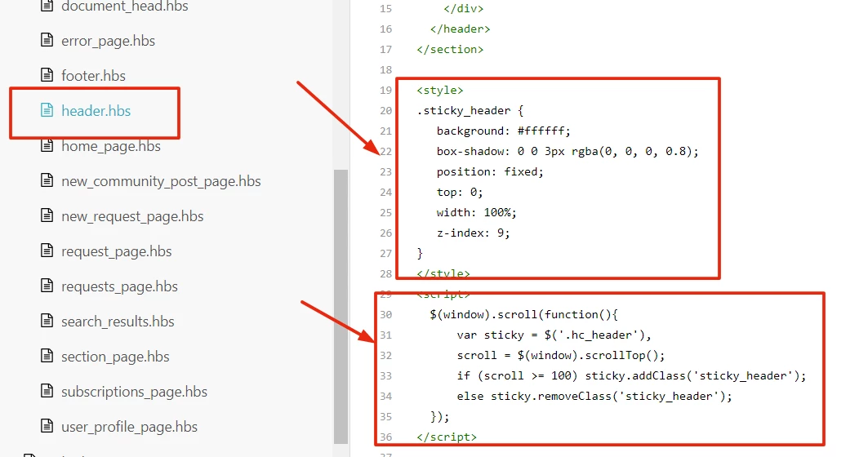The image size is (868, 457).
Task: Open section_page.hbs file
Action: click(115, 357)
